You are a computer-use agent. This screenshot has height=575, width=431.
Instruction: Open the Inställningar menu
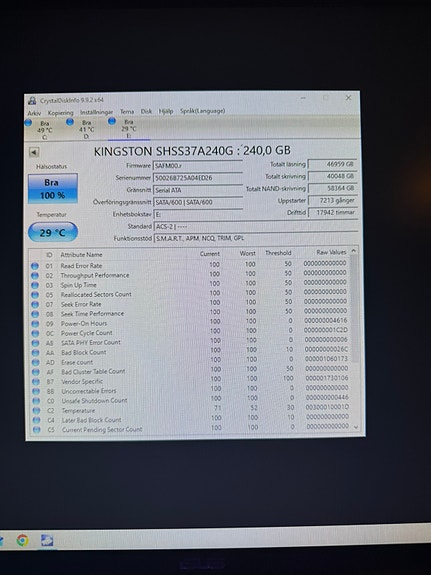96,112
